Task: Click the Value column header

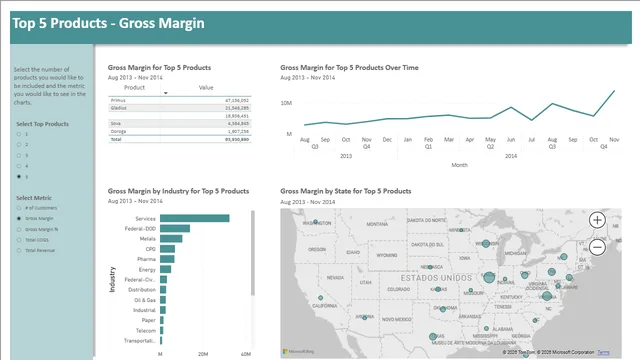Action: [206, 87]
